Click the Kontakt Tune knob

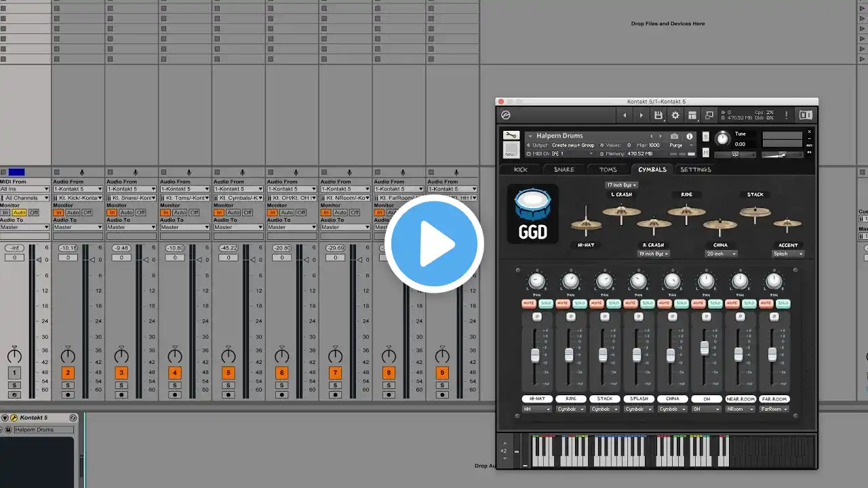(723, 138)
